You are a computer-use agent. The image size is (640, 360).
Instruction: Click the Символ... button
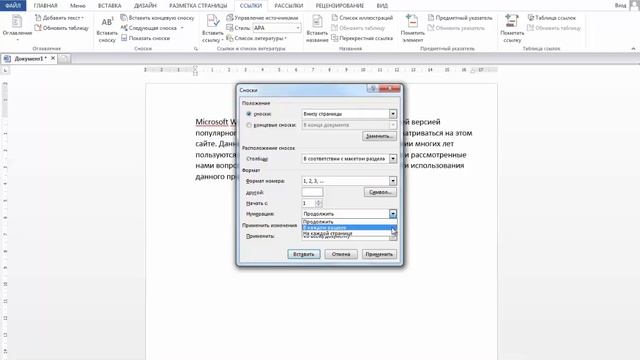click(380, 192)
